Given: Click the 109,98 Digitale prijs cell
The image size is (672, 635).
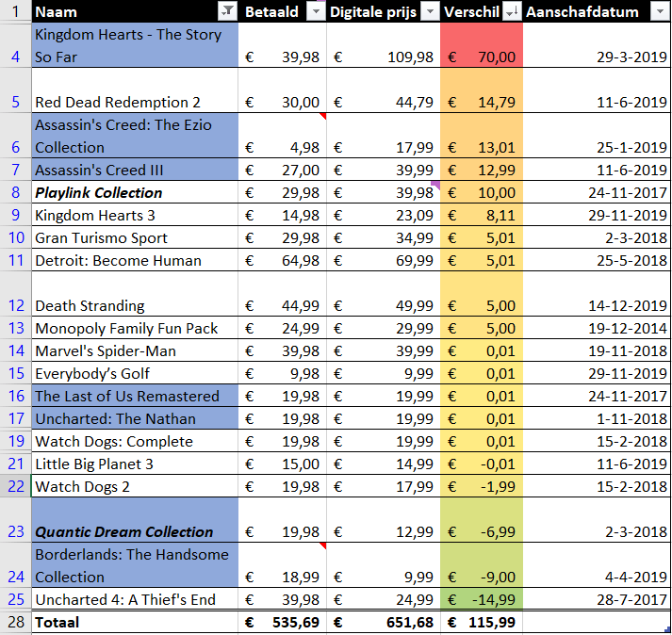Looking at the screenshot, I should (x=384, y=45).
